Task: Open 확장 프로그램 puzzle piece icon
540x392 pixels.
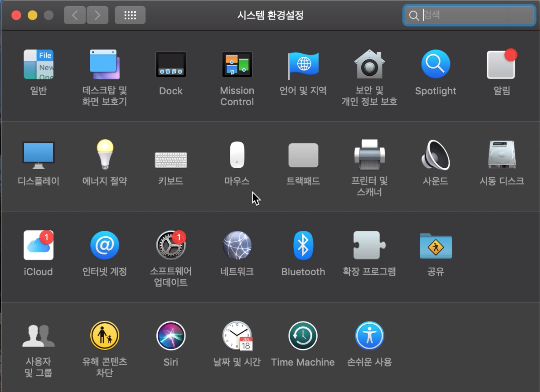Action: [370, 245]
